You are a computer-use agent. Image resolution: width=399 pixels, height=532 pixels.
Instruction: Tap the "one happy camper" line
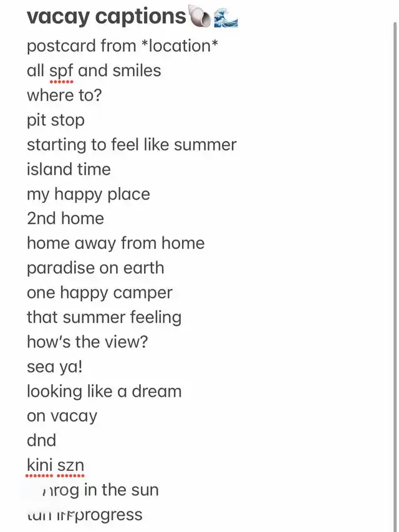100,293
